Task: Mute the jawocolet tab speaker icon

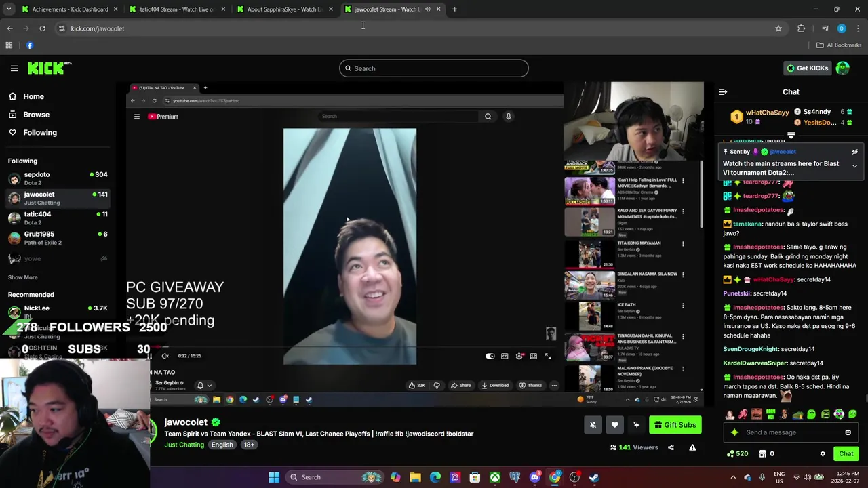Action: 427,9
